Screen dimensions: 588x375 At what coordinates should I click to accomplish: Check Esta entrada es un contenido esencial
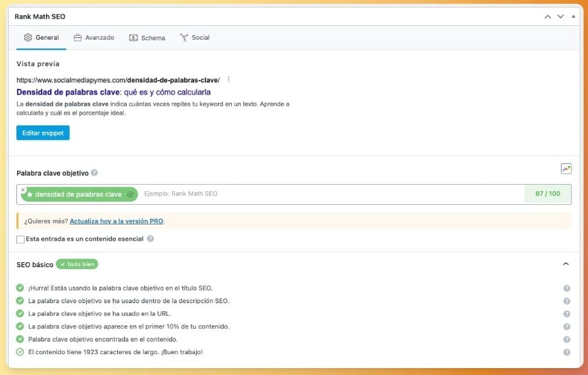(x=20, y=239)
